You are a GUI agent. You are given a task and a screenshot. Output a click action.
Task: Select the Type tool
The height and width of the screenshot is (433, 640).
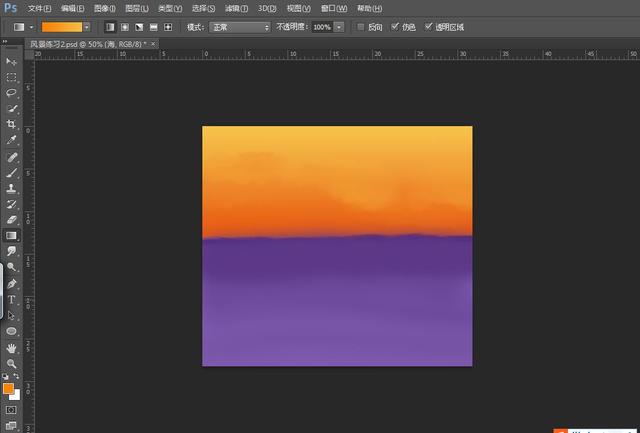pos(12,299)
